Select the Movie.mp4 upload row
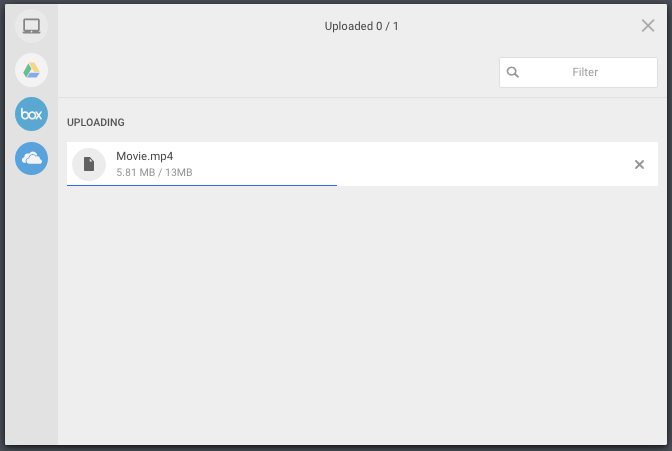 click(362, 164)
